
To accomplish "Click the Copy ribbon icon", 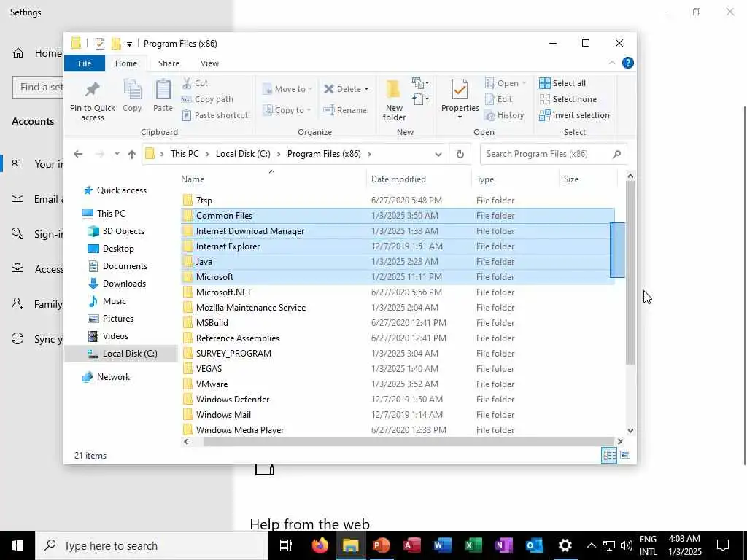I will (132, 96).
